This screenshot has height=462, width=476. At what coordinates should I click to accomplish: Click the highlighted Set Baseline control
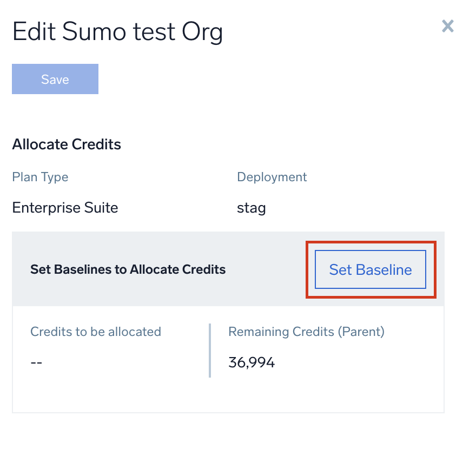[x=369, y=269]
